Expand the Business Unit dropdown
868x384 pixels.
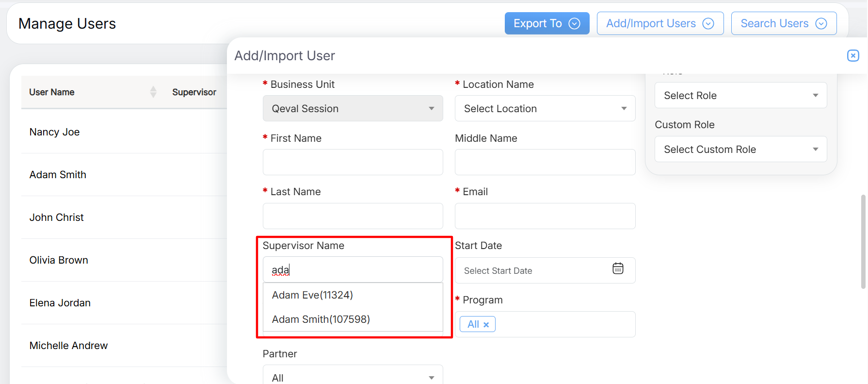pyautogui.click(x=353, y=108)
